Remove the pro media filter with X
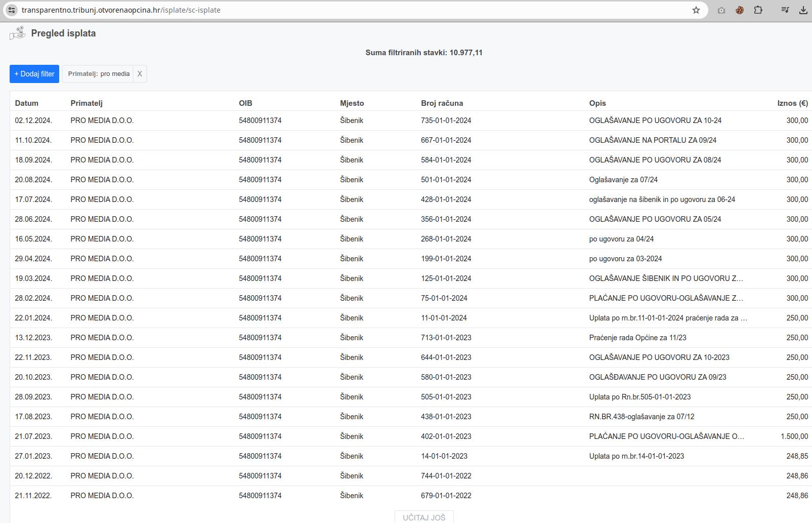The height and width of the screenshot is (523, 812). (x=140, y=74)
